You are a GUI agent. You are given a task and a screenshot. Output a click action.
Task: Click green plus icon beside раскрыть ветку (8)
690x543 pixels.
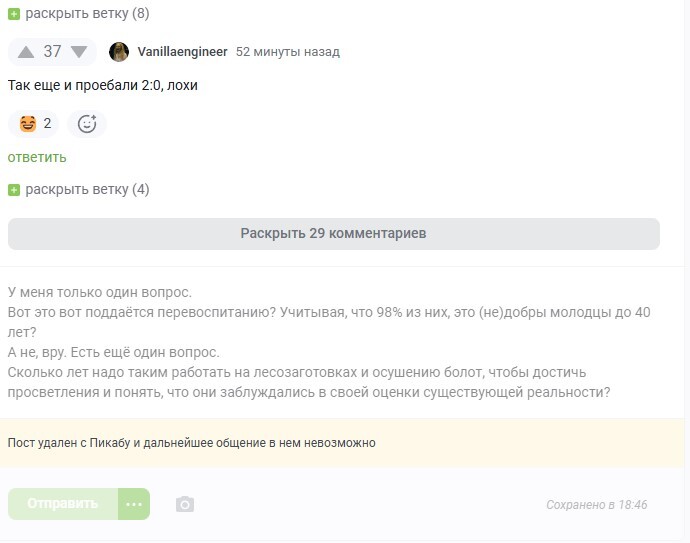tap(14, 15)
